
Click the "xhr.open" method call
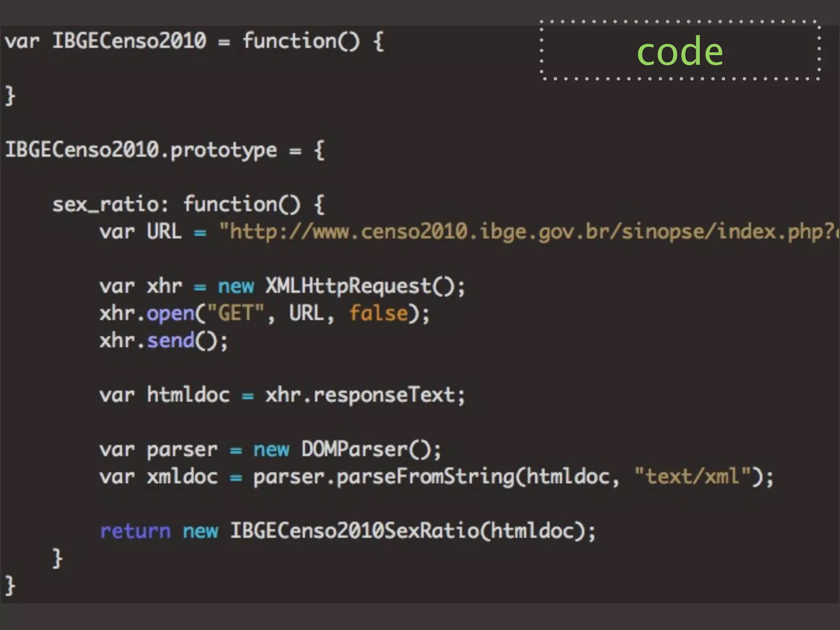click(x=147, y=313)
